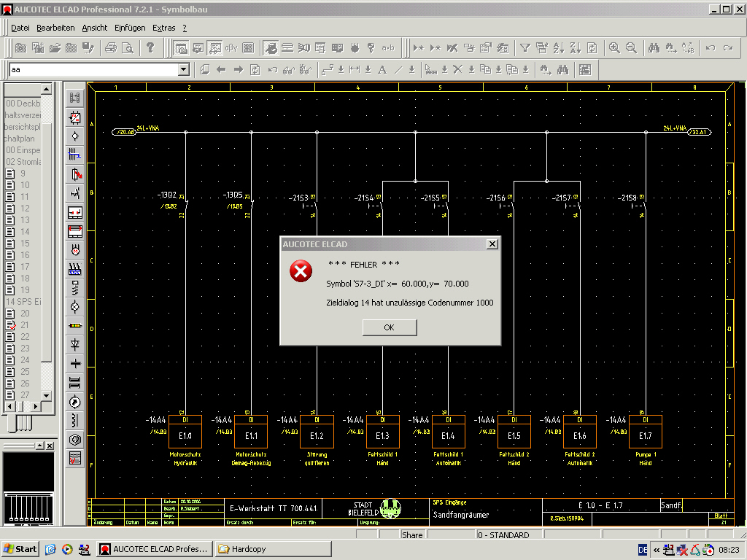
Task: Open the dropdown arrow after the connection line tool
Action: [341, 70]
